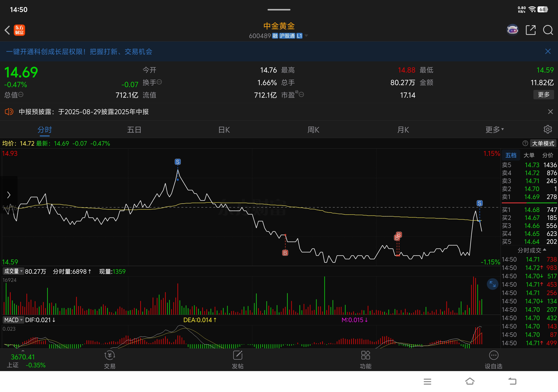Open the 中报预披露 announcement text
The height and width of the screenshot is (392, 558).
click(x=84, y=112)
